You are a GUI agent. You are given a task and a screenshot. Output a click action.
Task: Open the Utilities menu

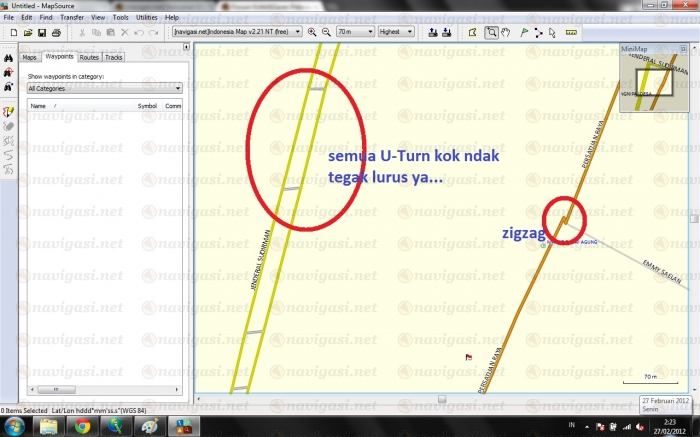pos(146,18)
